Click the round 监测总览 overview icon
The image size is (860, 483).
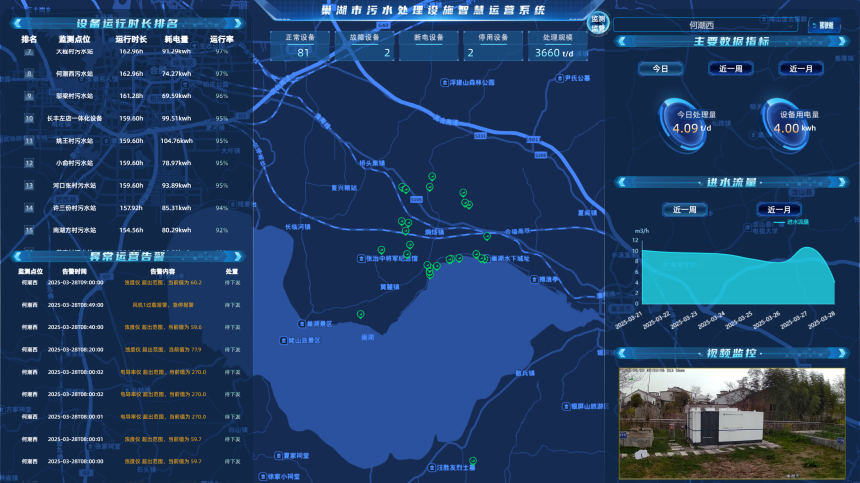(598, 23)
